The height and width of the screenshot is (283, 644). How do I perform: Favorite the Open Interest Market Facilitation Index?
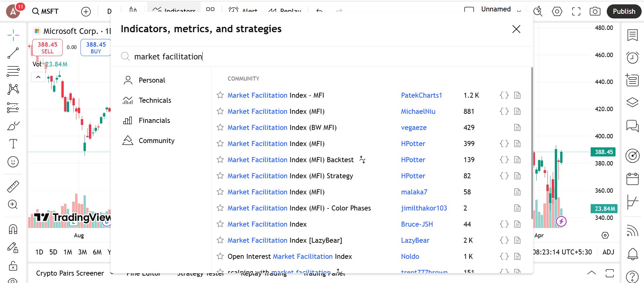tap(220, 256)
